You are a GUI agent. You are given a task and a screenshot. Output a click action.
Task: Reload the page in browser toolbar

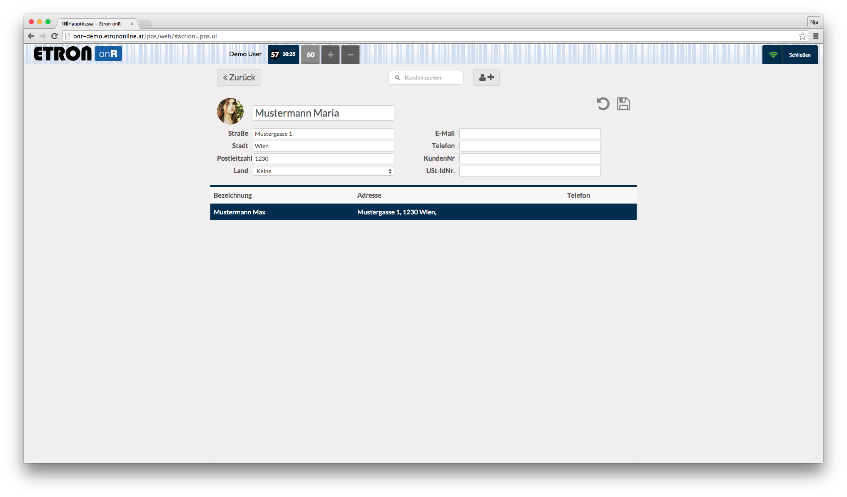coord(54,36)
